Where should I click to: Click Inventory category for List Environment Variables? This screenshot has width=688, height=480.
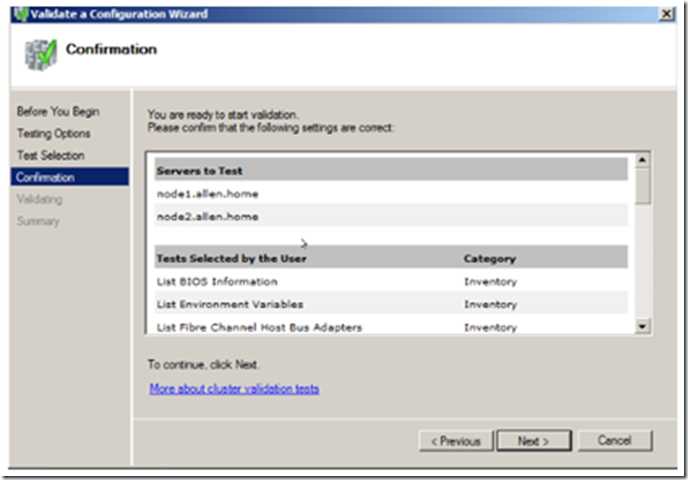(490, 304)
